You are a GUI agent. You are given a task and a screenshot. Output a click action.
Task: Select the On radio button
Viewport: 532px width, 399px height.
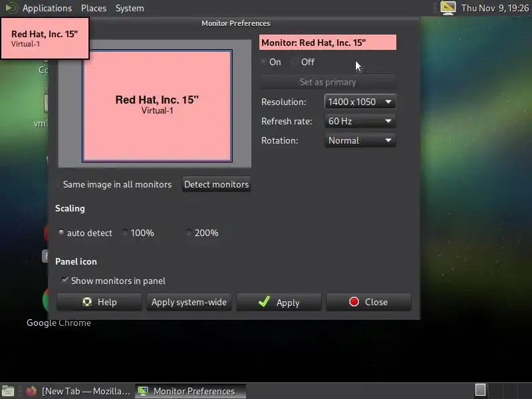tap(263, 62)
